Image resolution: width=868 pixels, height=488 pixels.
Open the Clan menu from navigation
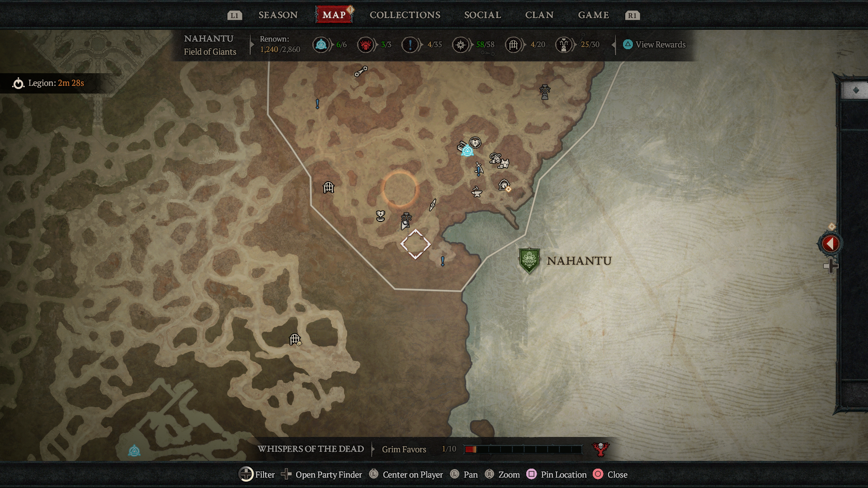click(x=539, y=15)
